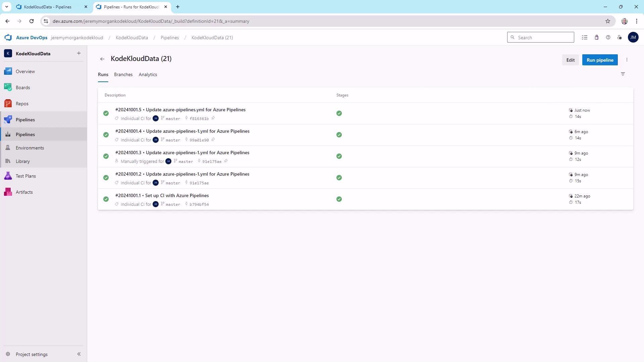Screen dimensions: 644x362
Task: Open Test Plans from sidebar
Action: coord(25,176)
